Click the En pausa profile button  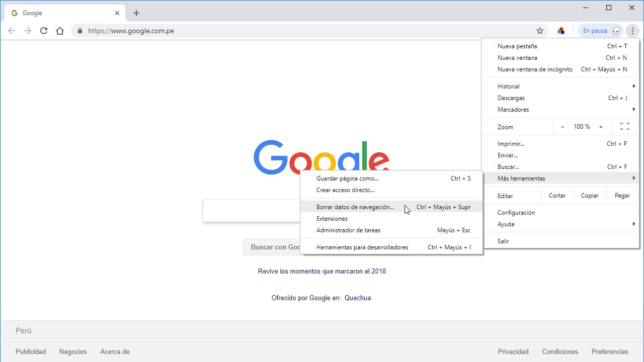tap(601, 31)
